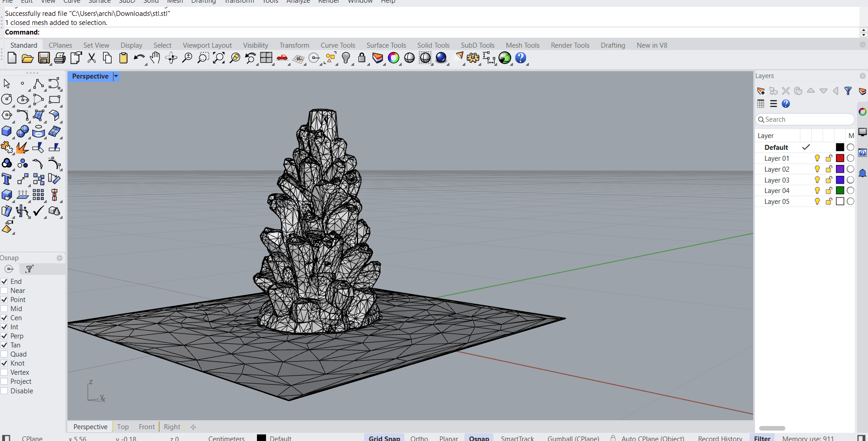The width and height of the screenshot is (868, 441).
Task: Enable the Vertex osnap checkbox
Action: [x=5, y=372]
